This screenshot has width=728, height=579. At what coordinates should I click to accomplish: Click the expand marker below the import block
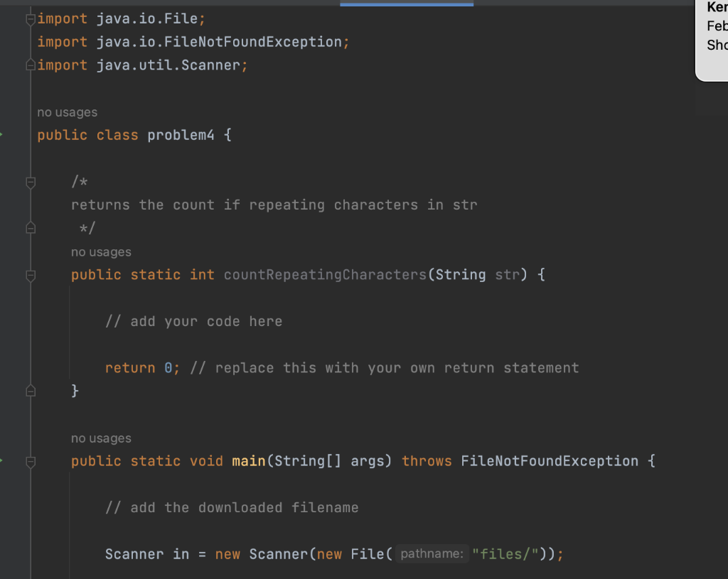click(x=30, y=65)
